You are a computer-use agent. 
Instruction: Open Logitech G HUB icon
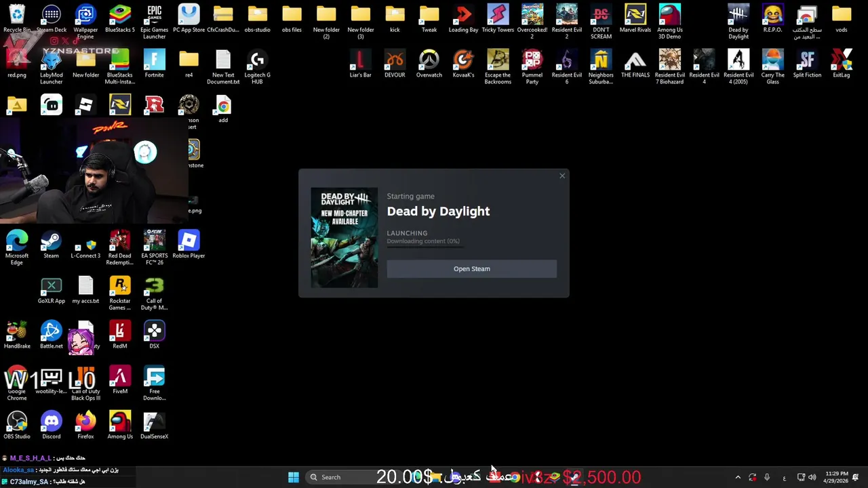tap(257, 66)
